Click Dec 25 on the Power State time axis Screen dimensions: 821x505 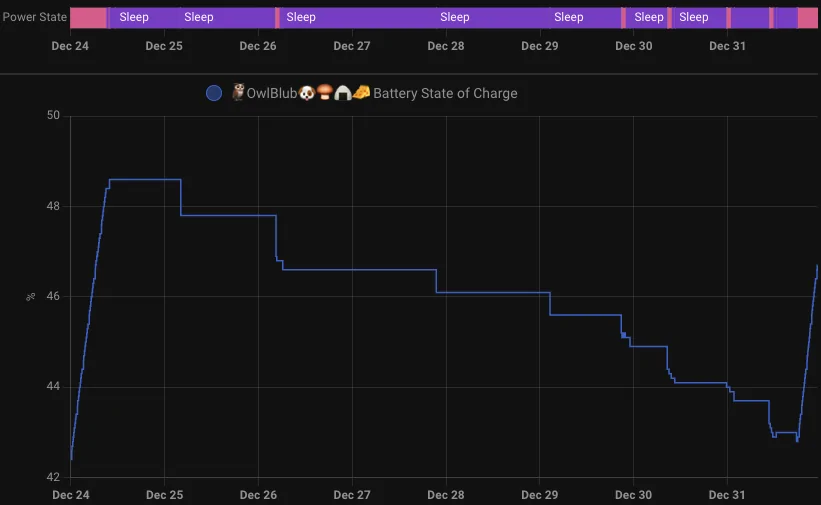point(164,46)
